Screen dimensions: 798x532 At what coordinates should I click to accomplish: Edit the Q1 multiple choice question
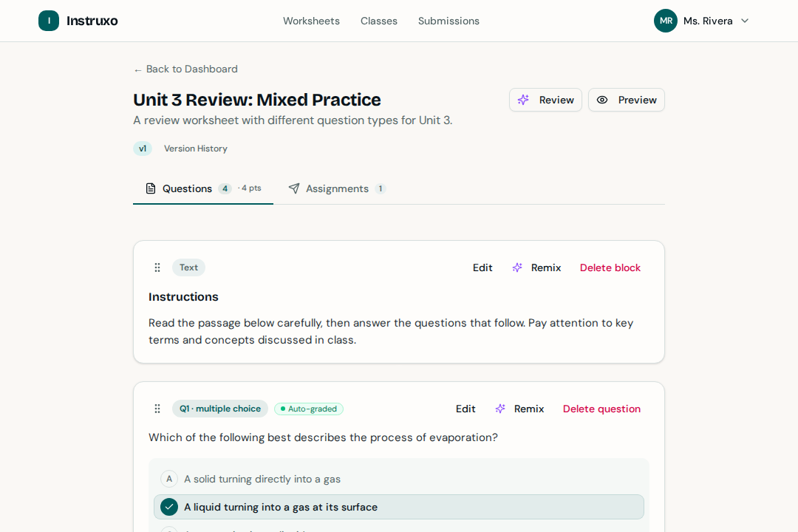(465, 409)
